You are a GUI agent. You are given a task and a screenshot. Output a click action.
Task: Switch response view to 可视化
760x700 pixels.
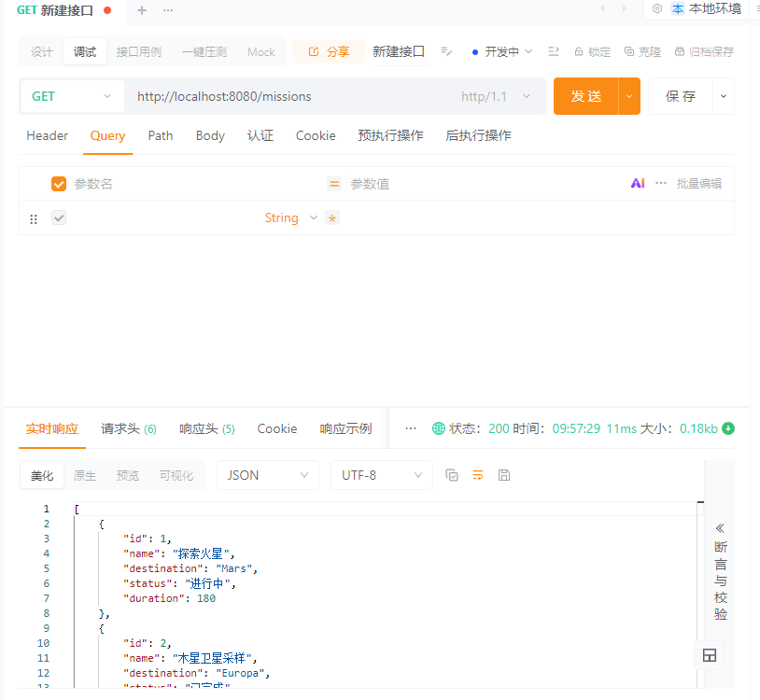click(176, 476)
